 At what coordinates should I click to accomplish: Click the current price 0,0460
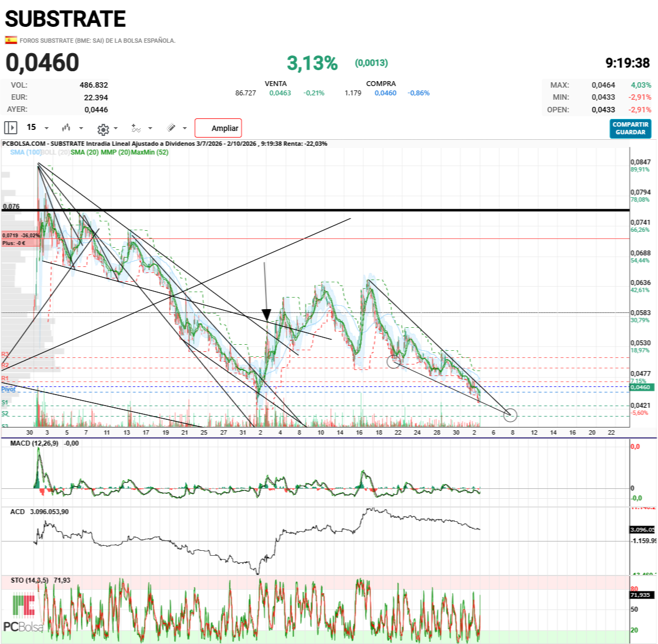(x=42, y=62)
